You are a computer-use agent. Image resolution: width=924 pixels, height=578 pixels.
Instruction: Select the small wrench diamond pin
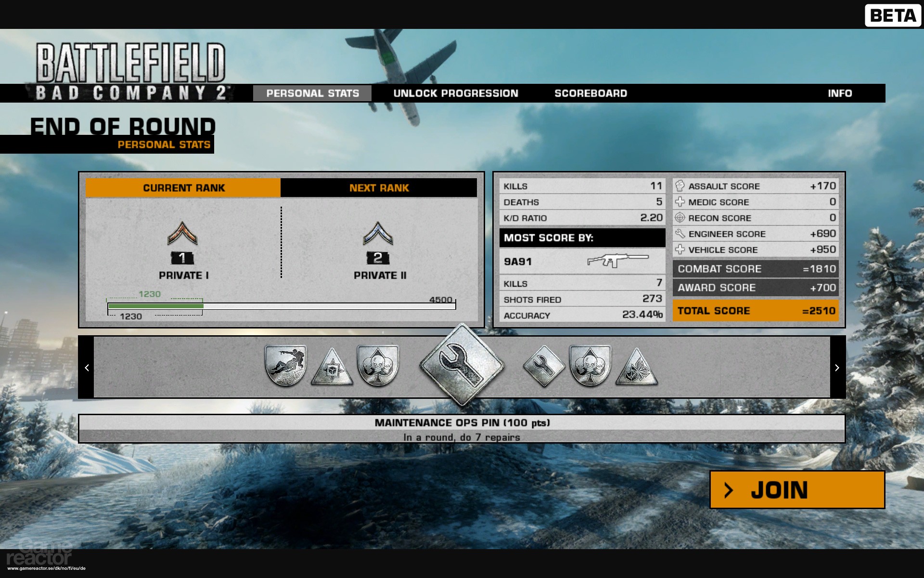[543, 366]
